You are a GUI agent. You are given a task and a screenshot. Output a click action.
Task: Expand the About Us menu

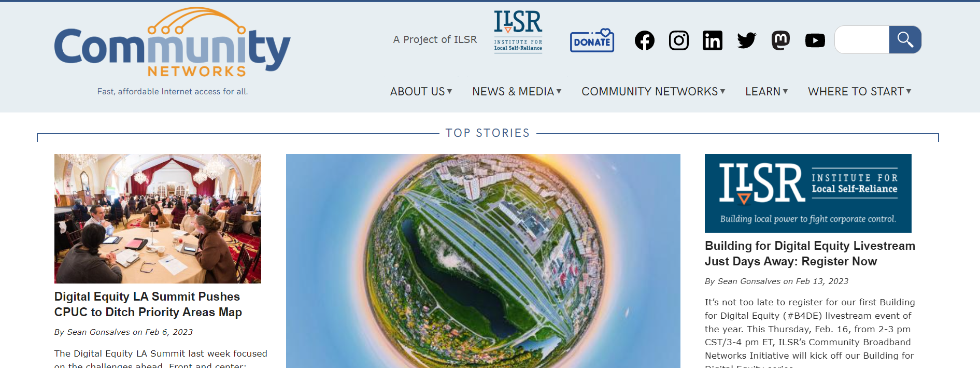pyautogui.click(x=421, y=91)
